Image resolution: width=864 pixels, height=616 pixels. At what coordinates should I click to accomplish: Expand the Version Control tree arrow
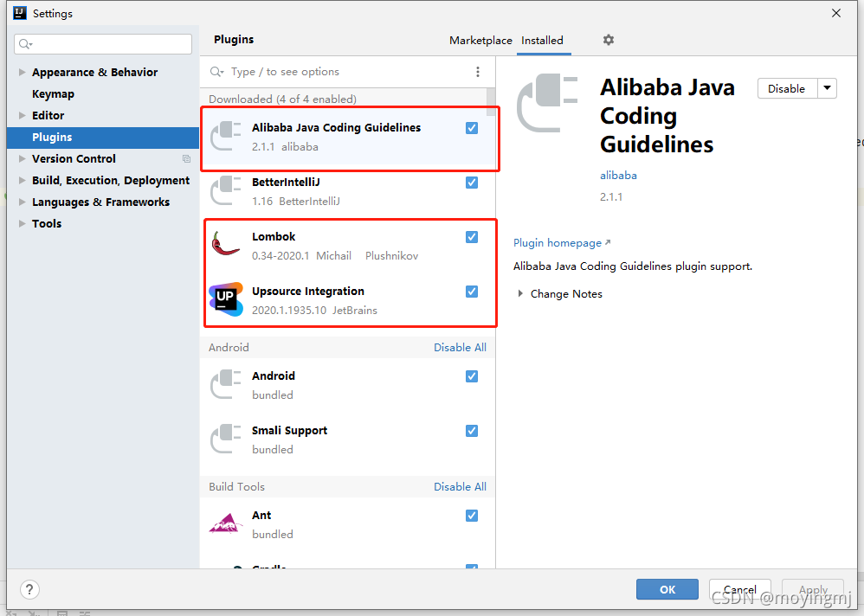(x=22, y=158)
